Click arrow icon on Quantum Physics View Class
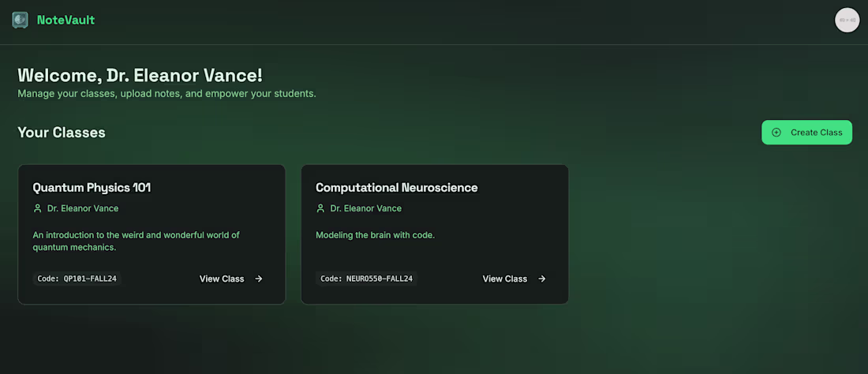The width and height of the screenshot is (868, 374). 259,279
